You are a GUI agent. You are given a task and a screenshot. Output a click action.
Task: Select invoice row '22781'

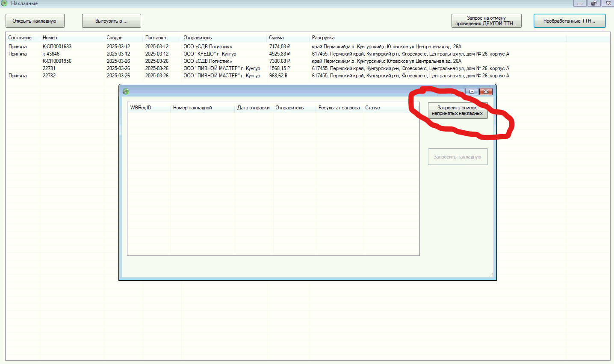307,68
